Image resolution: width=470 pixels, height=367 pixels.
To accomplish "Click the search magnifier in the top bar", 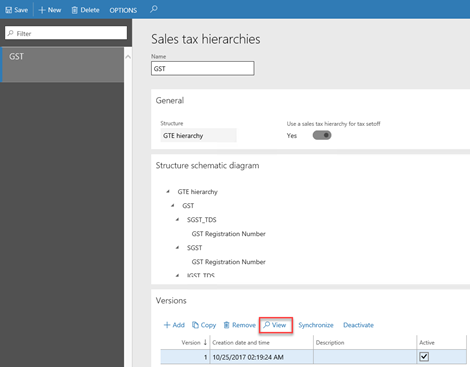I will tap(154, 9).
